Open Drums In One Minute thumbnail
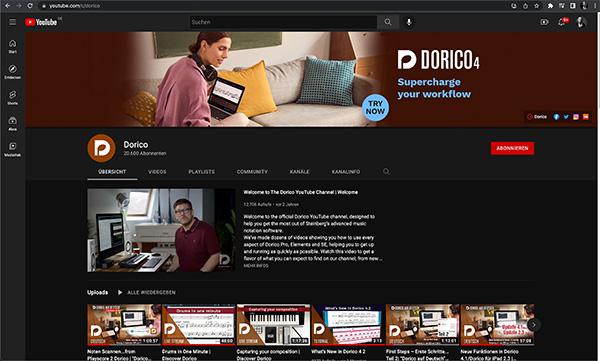 199,325
